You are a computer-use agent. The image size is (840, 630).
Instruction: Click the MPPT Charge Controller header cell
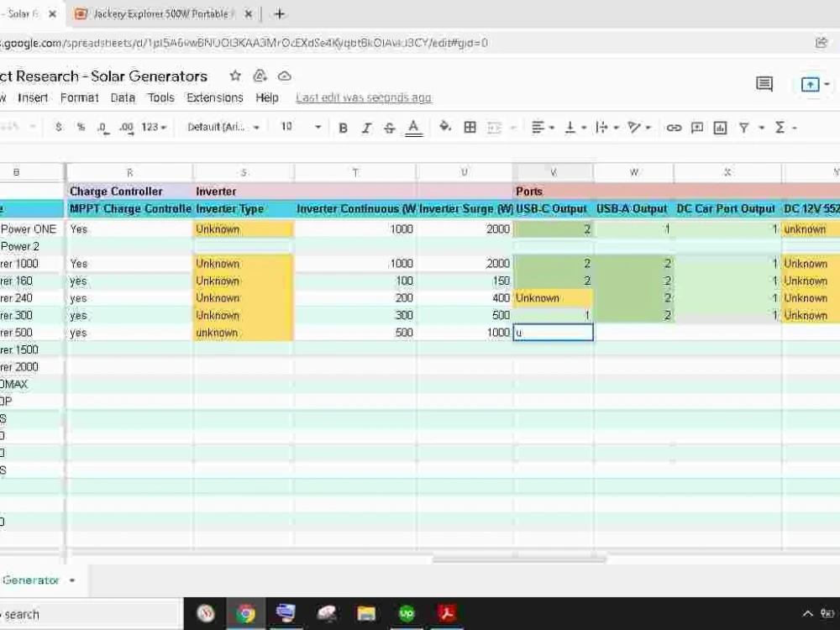click(129, 208)
